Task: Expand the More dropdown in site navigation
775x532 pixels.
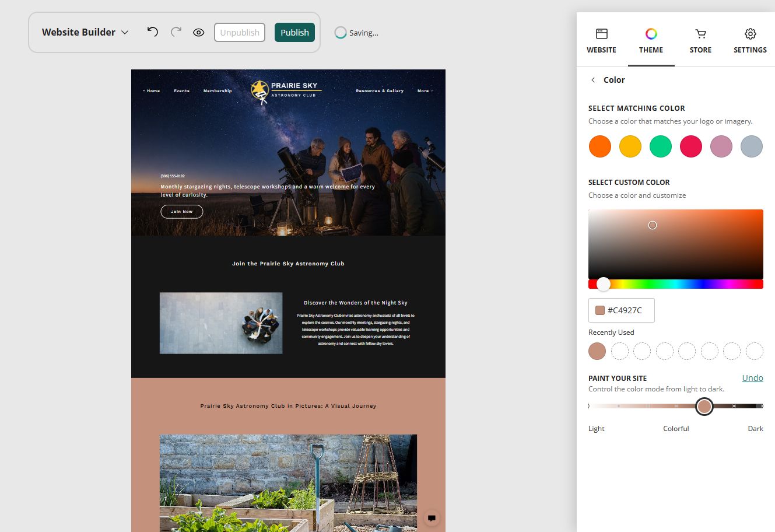Action: pyautogui.click(x=425, y=91)
